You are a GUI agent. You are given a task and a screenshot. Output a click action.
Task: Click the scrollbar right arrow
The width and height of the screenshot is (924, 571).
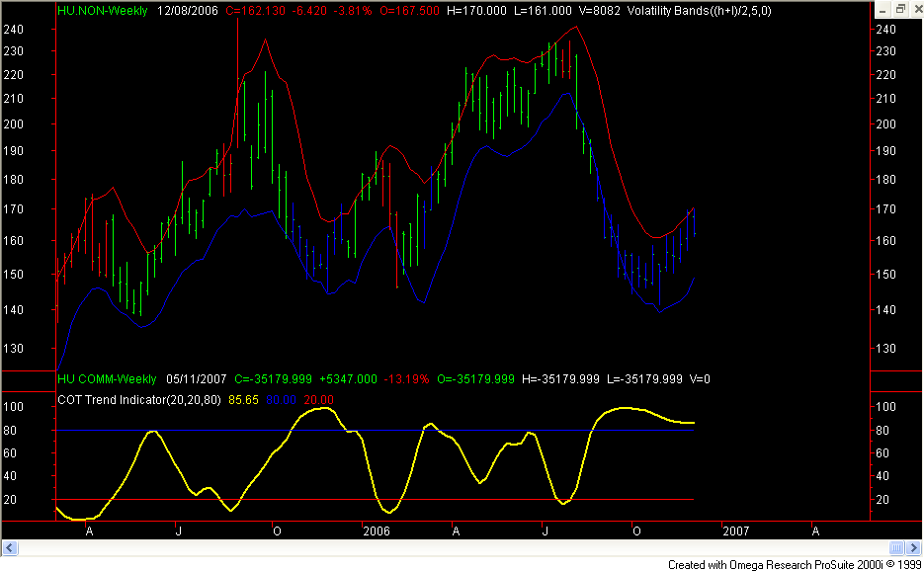914,548
